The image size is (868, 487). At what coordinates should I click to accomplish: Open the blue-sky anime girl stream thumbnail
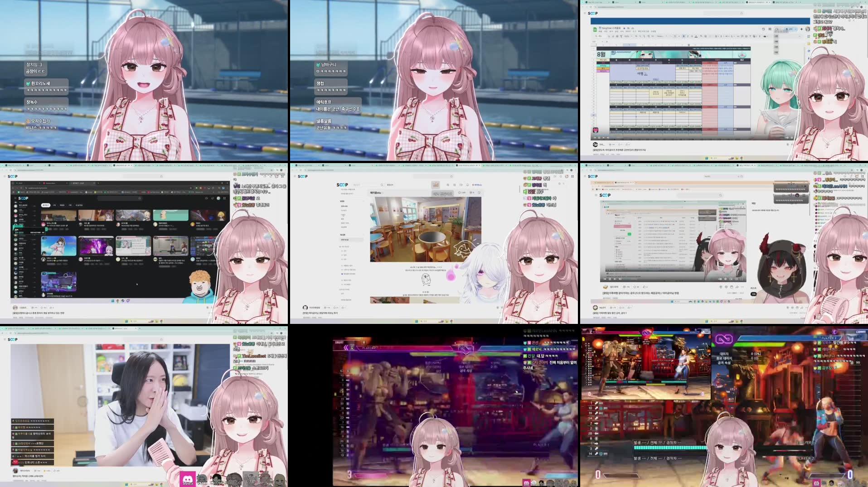coord(59,246)
